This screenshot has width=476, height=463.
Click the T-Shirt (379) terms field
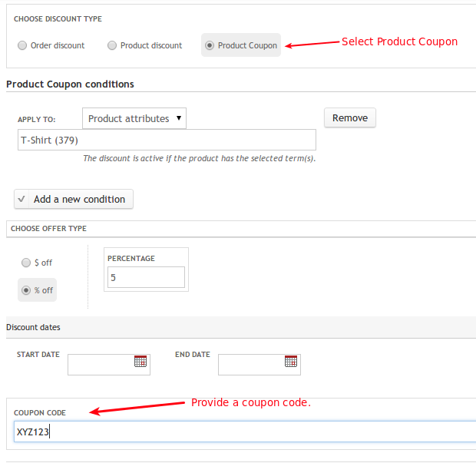[x=167, y=140]
